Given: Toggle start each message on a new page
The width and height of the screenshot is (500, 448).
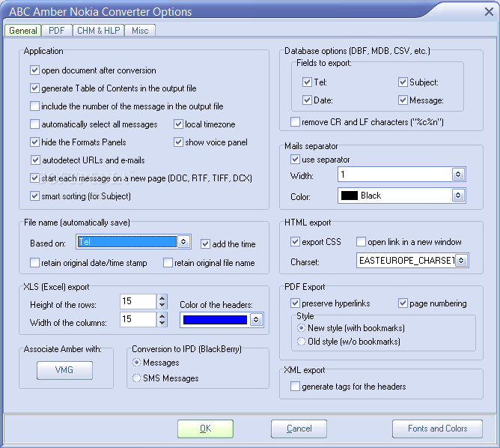Looking at the screenshot, I should pyautogui.click(x=34, y=178).
